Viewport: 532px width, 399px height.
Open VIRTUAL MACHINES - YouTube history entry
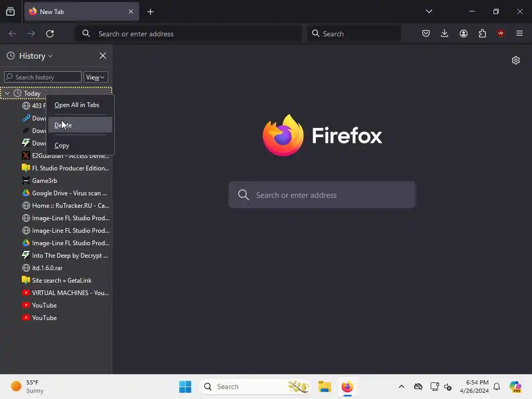[x=66, y=293]
